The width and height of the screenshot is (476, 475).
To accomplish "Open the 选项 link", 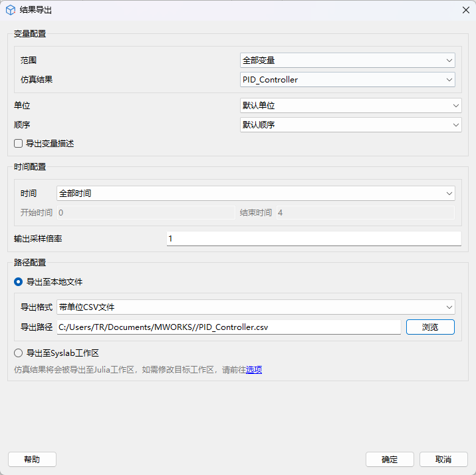I will click(254, 370).
